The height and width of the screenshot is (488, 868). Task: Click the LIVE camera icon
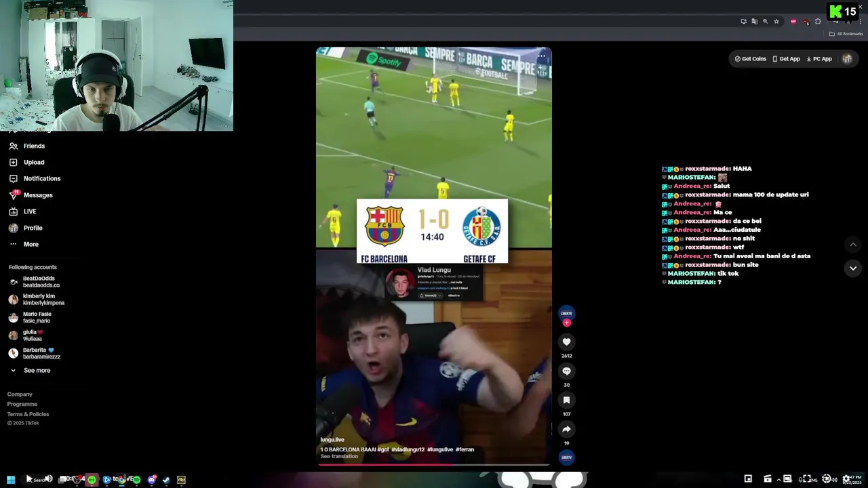[13, 211]
